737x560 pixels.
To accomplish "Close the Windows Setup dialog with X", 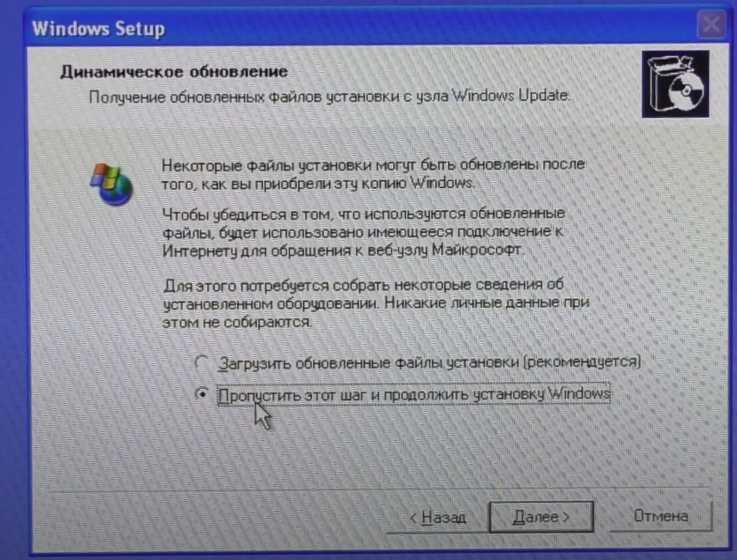I will (711, 24).
